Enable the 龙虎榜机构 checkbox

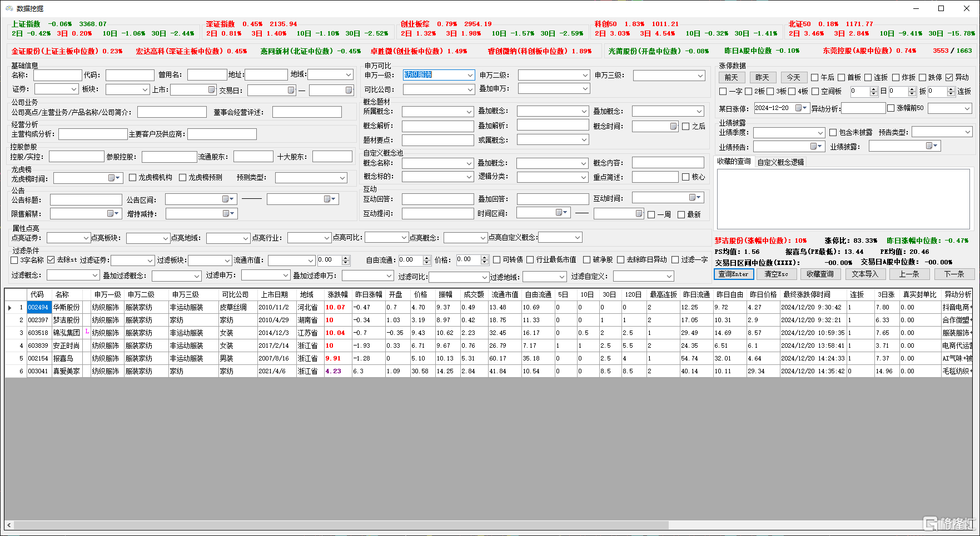pyautogui.click(x=133, y=178)
